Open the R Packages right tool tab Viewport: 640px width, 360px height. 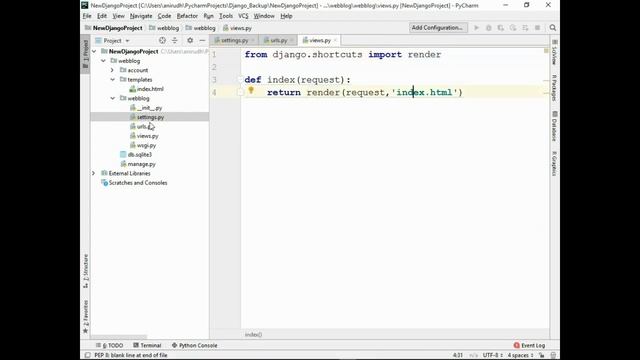click(554, 88)
